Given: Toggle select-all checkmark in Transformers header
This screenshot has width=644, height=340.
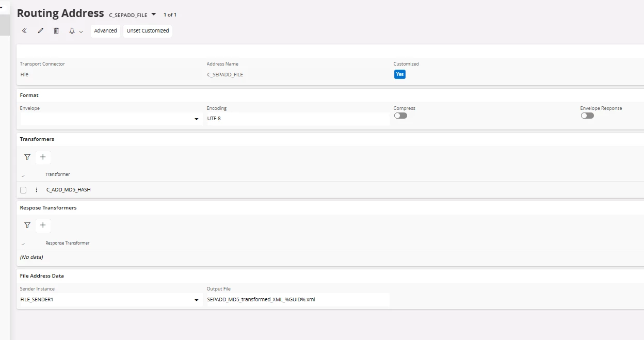Looking at the screenshot, I should pyautogui.click(x=23, y=176).
